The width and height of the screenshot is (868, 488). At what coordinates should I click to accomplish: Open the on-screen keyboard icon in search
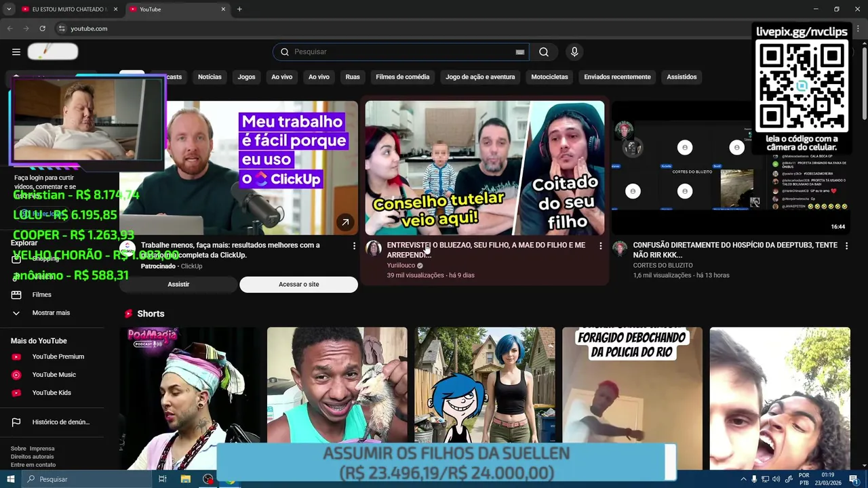point(520,52)
